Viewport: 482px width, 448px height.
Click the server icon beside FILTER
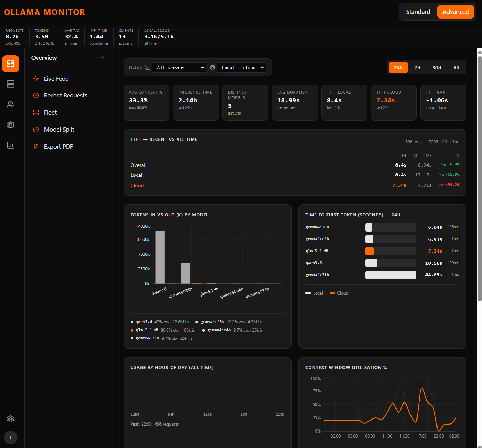[x=148, y=67]
